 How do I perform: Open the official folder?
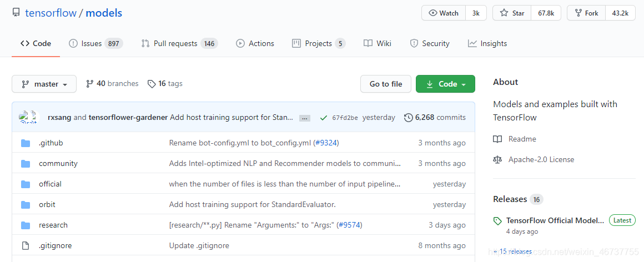coord(50,184)
